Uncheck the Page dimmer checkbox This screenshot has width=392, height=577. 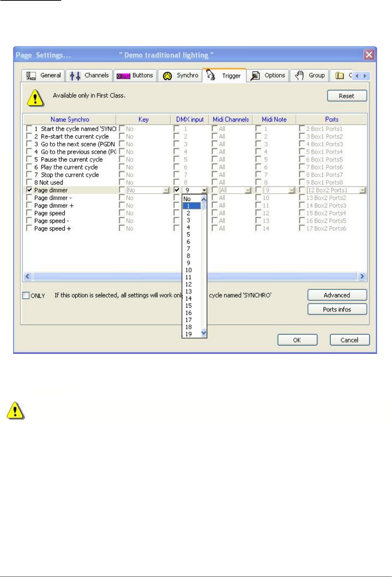point(29,190)
